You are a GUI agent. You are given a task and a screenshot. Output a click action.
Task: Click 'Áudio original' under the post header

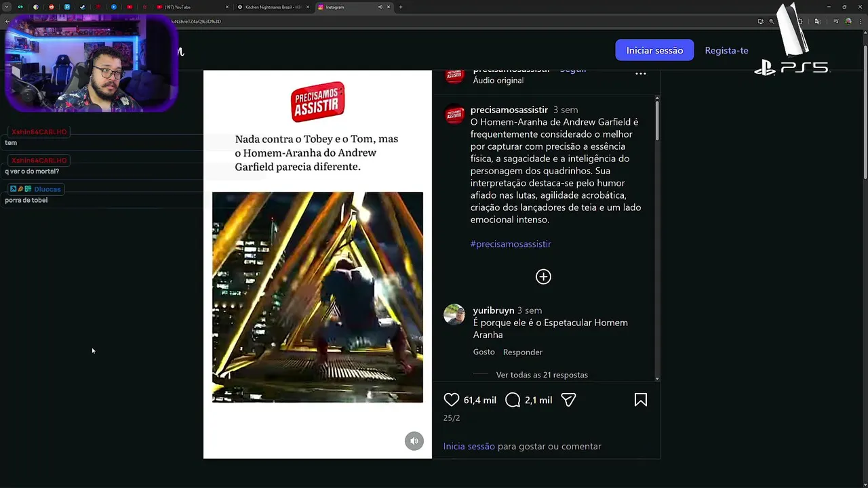(498, 81)
